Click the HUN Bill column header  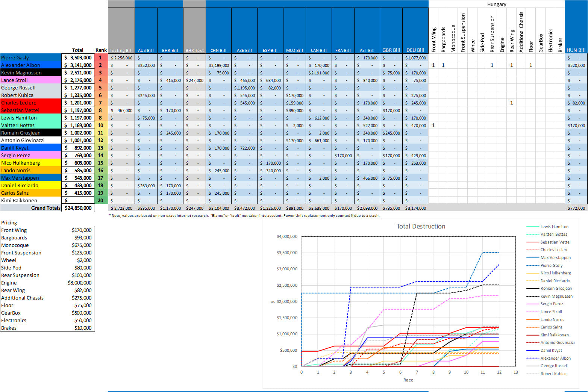coord(576,50)
